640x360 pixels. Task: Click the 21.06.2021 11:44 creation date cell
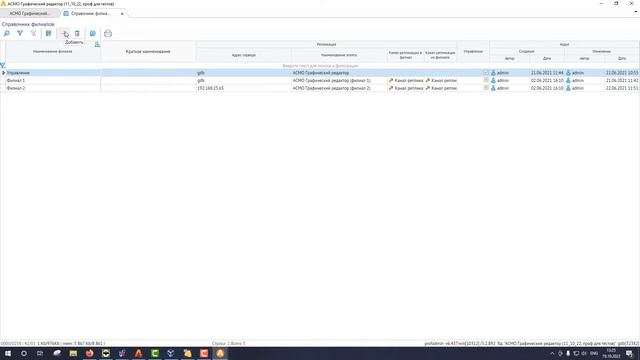pos(547,73)
